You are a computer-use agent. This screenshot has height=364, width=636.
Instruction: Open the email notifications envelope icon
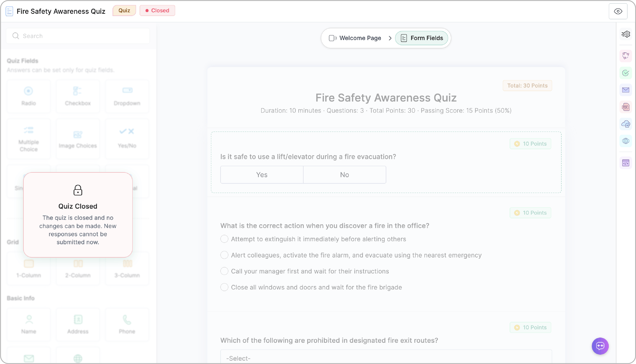pyautogui.click(x=626, y=90)
